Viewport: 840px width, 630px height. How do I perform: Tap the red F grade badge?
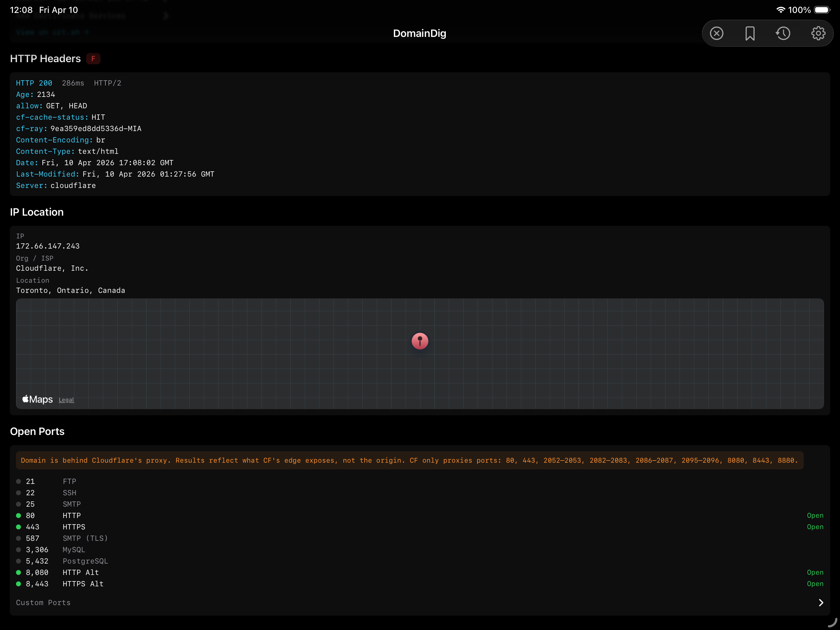pos(93,58)
